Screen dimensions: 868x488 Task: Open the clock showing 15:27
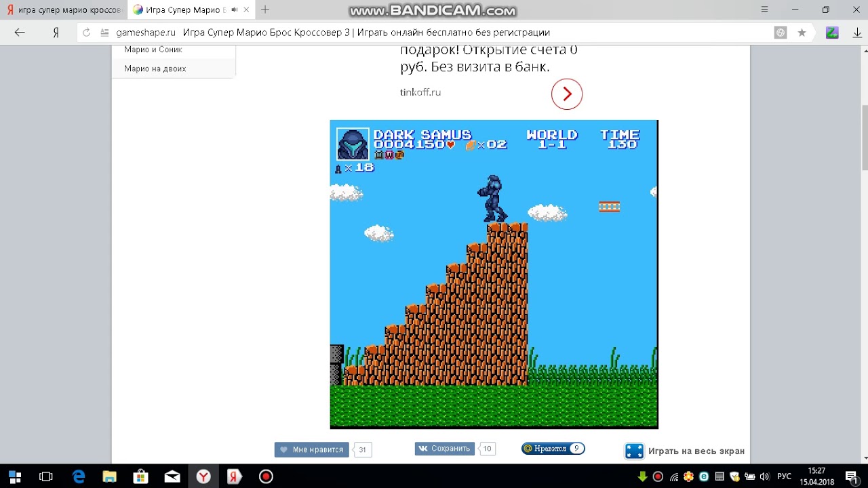pyautogui.click(x=816, y=476)
